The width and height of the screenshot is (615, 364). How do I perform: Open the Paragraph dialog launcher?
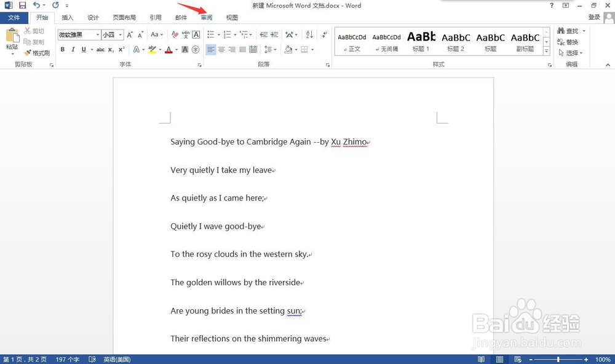pos(328,65)
